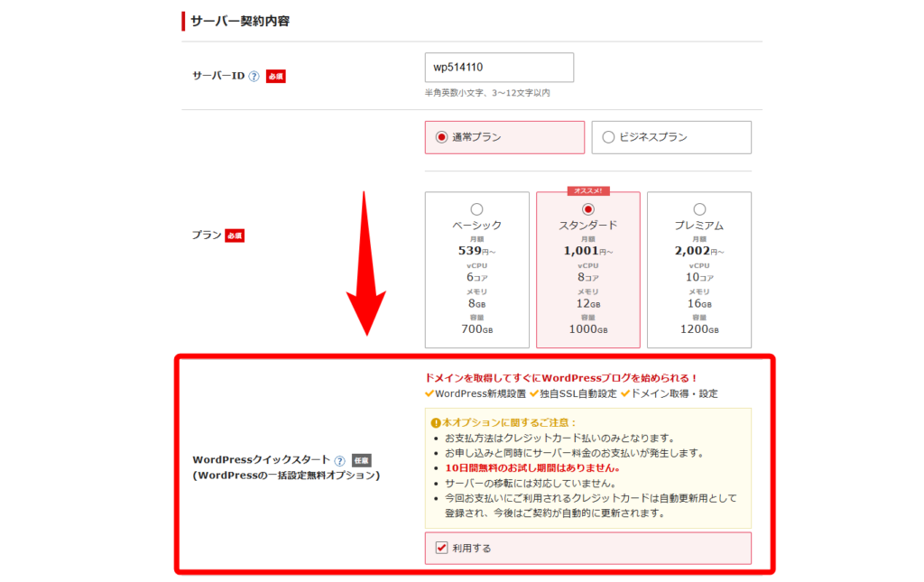924x582 pixels.
Task: Click the 必須 badge beside the プラン label
Action: [235, 236]
